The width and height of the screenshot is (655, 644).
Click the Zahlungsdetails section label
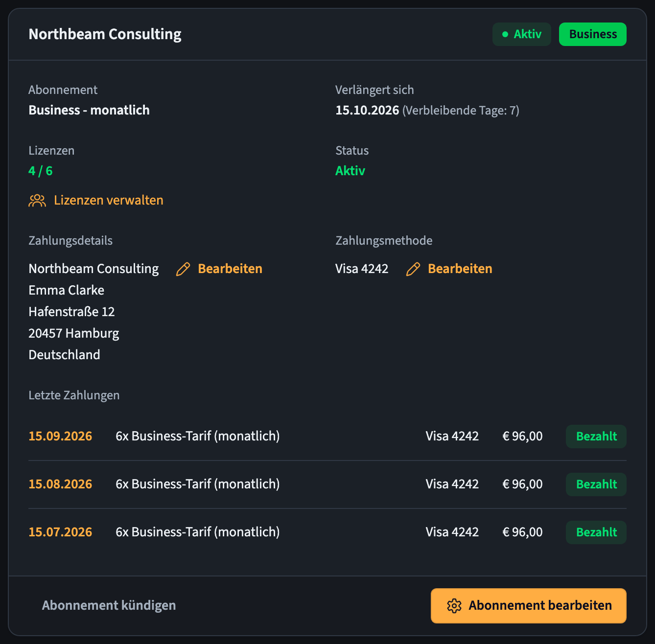pos(70,241)
